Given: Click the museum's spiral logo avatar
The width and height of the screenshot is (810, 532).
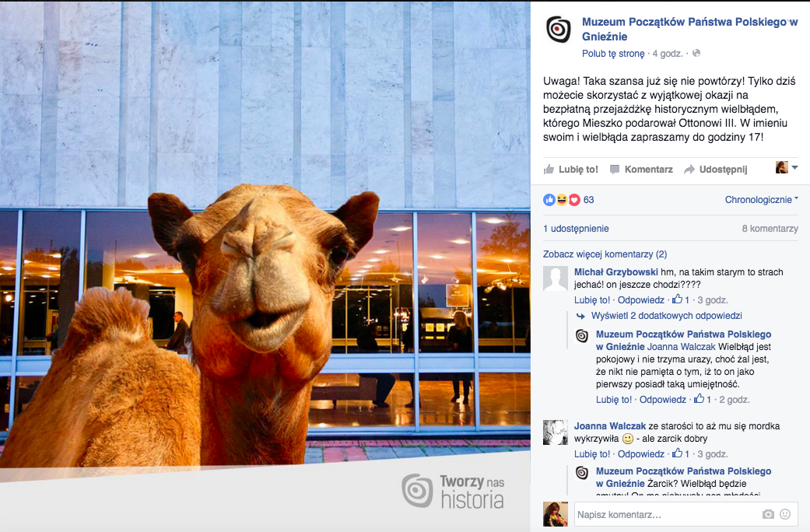Looking at the screenshot, I should [x=558, y=29].
